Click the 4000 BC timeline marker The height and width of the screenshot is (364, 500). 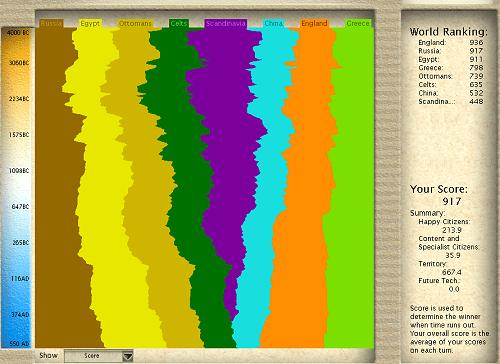[18, 32]
